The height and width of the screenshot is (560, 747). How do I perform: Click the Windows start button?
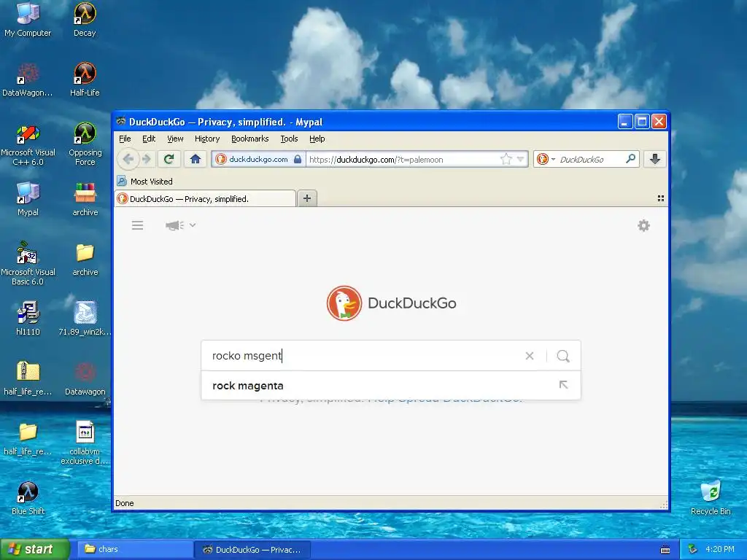coord(35,550)
